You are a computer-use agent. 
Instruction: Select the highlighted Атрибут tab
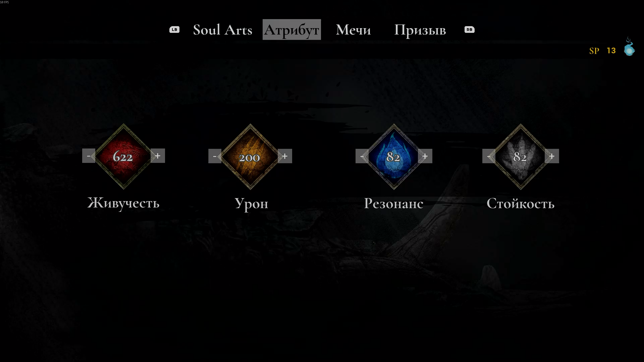click(292, 29)
